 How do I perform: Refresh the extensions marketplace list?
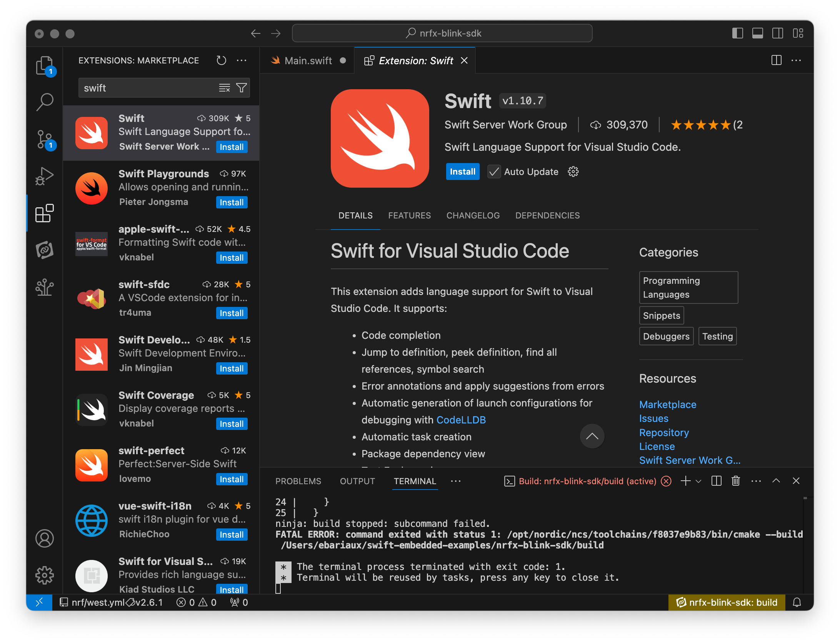[x=221, y=60]
